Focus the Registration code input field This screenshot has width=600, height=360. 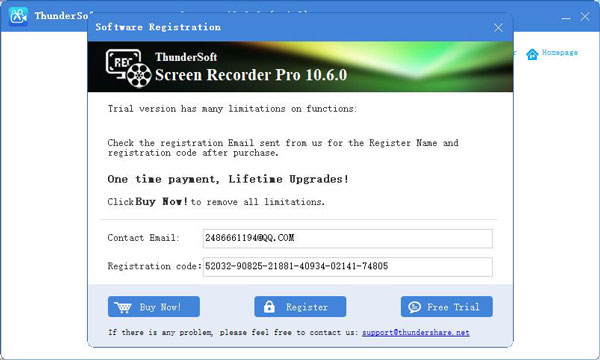click(x=347, y=267)
